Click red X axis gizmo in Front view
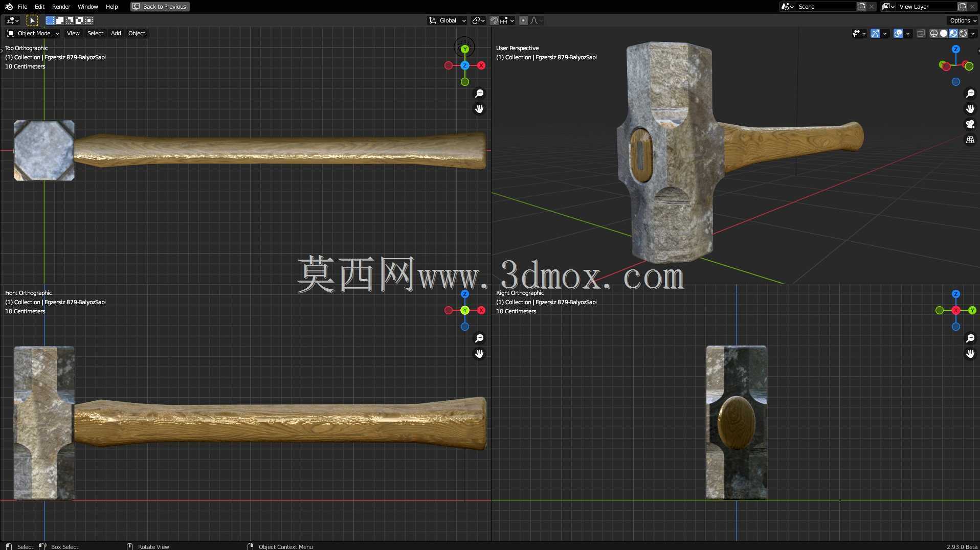Image resolution: width=980 pixels, height=550 pixels. pyautogui.click(x=481, y=310)
